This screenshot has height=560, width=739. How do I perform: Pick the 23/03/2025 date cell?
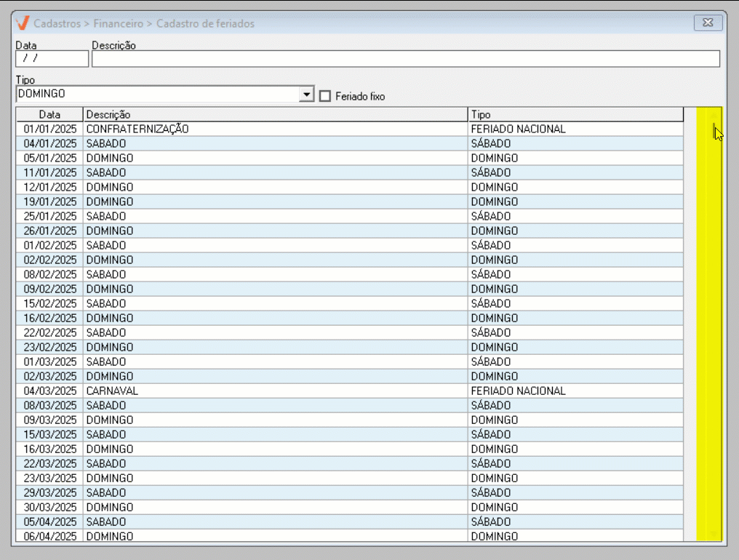point(49,478)
